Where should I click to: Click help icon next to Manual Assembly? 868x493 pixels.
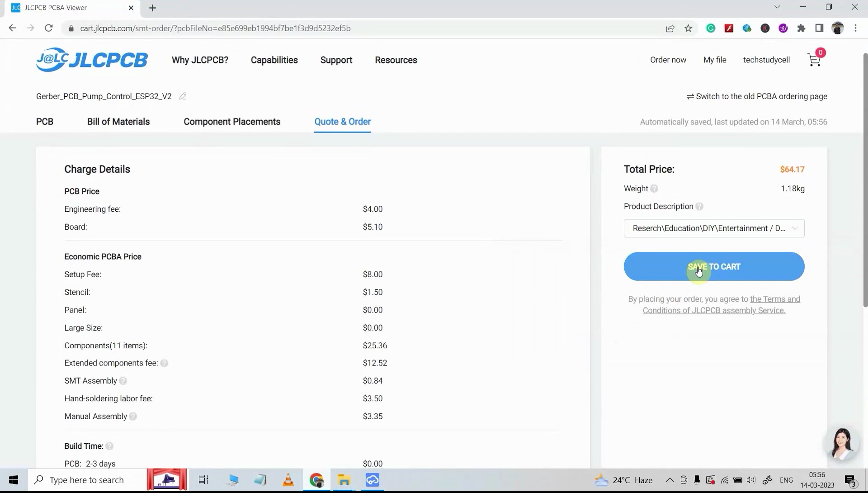(x=133, y=417)
